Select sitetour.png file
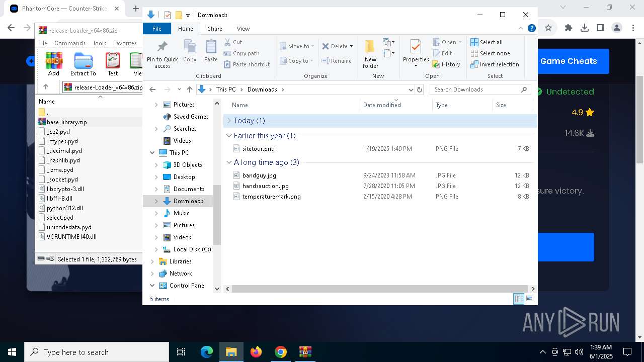This screenshot has width=644, height=362. click(x=259, y=149)
